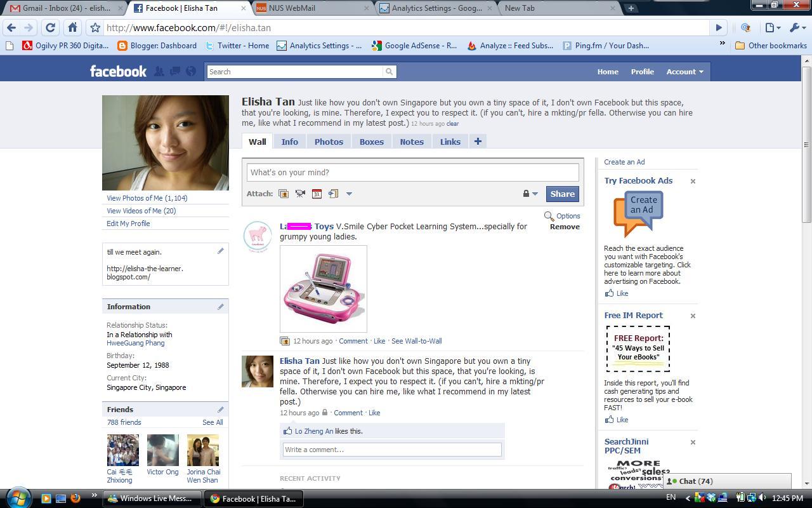Open the privacy lock dropdown
Screen dimensions: 812x508
[x=530, y=194]
